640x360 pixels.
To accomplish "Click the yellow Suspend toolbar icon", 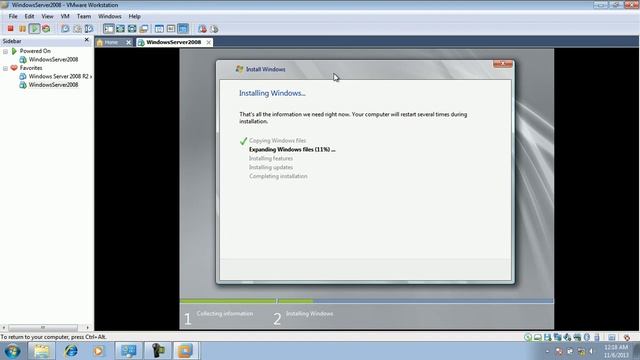I will click(x=22, y=29).
